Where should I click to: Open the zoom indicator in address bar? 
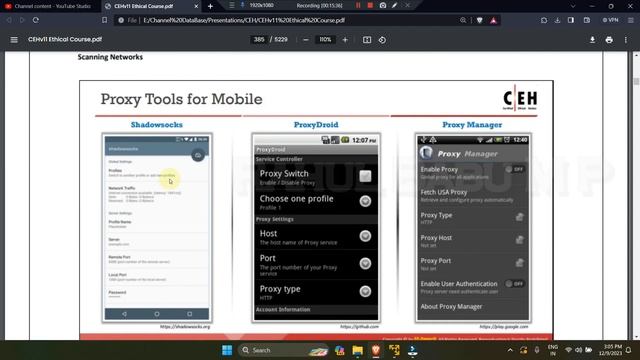(463, 20)
